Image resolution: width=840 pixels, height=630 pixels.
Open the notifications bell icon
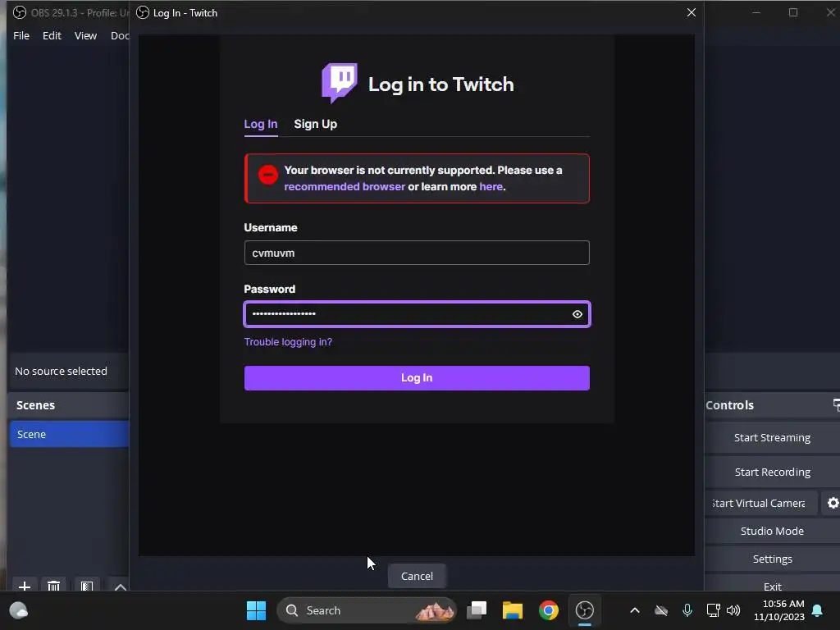click(x=817, y=610)
